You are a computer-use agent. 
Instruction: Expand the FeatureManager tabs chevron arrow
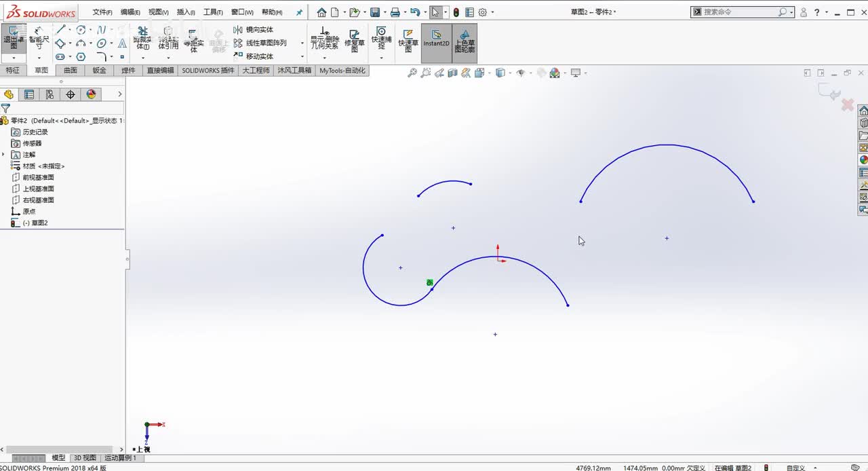[x=120, y=94]
